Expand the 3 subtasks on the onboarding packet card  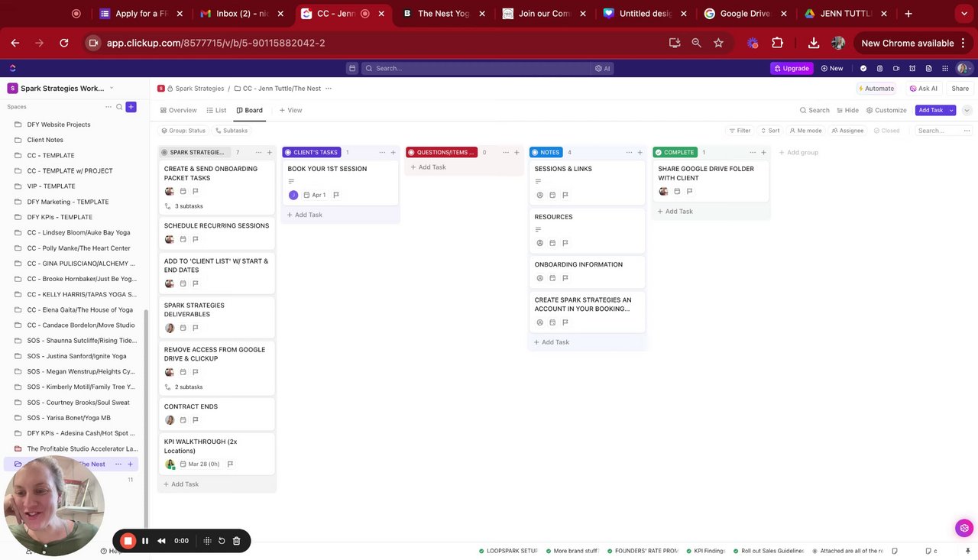183,206
